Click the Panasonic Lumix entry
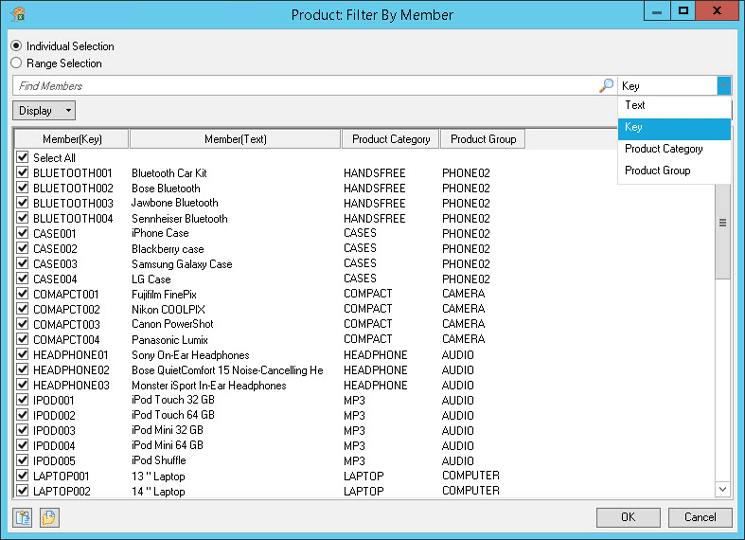 point(170,340)
